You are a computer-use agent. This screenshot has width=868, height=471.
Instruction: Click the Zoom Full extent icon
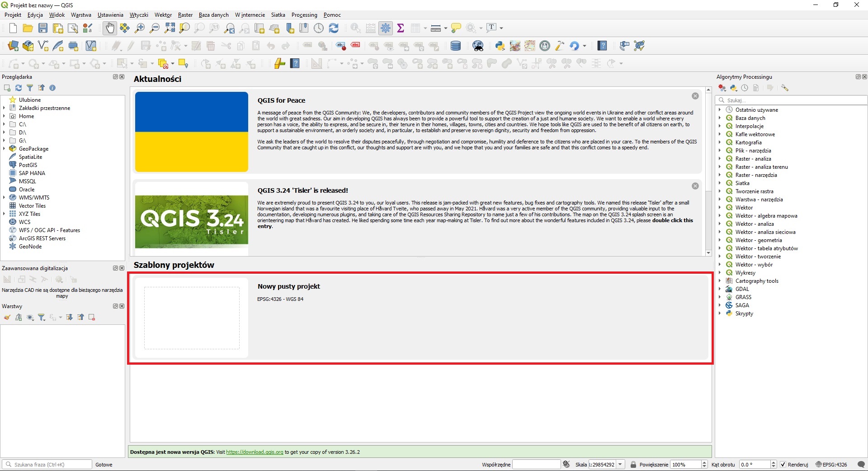[170, 28]
